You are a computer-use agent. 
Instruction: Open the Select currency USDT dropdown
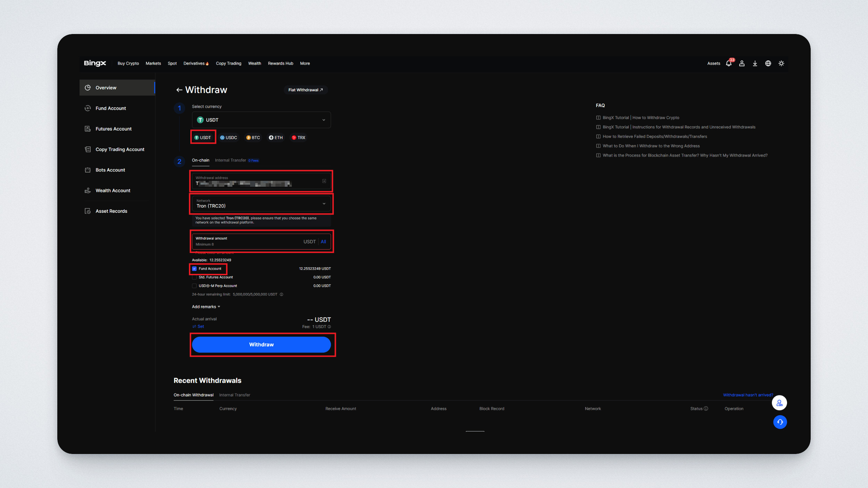click(x=261, y=120)
